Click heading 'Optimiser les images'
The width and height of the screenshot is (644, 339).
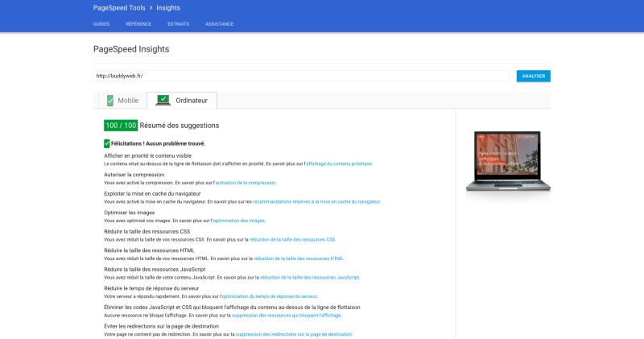[x=130, y=213]
